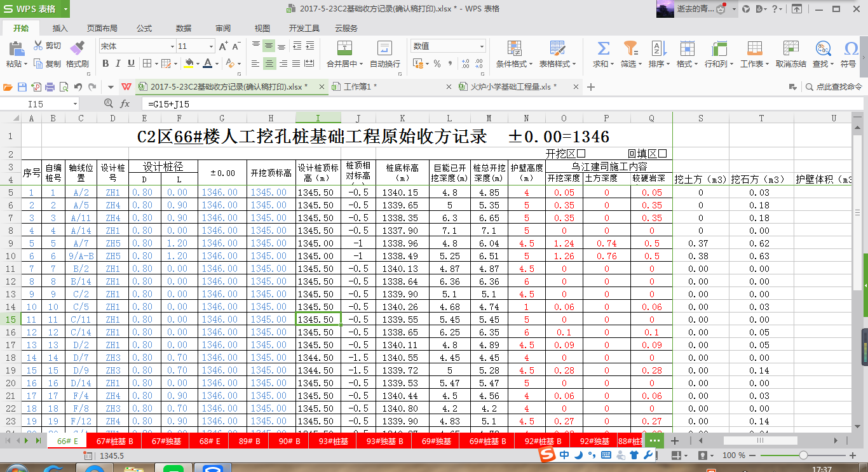
Task: Click the green more-sheets ellipsis button
Action: [655, 441]
